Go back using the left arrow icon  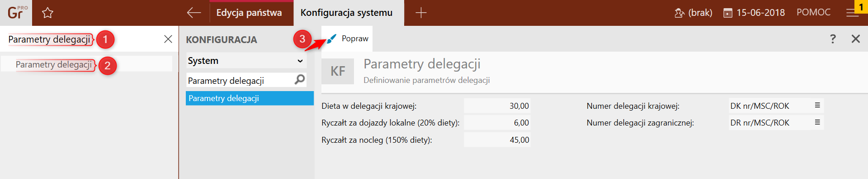pyautogui.click(x=194, y=13)
